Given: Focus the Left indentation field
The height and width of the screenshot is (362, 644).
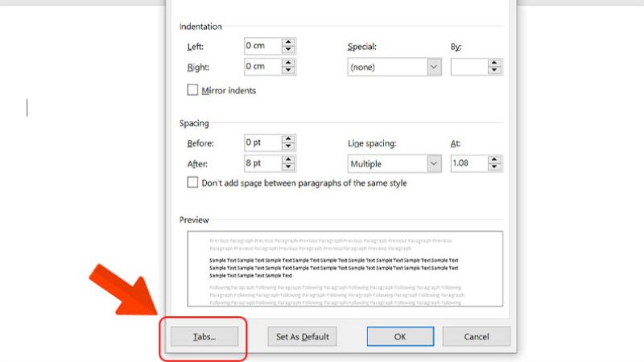Looking at the screenshot, I should (x=263, y=46).
